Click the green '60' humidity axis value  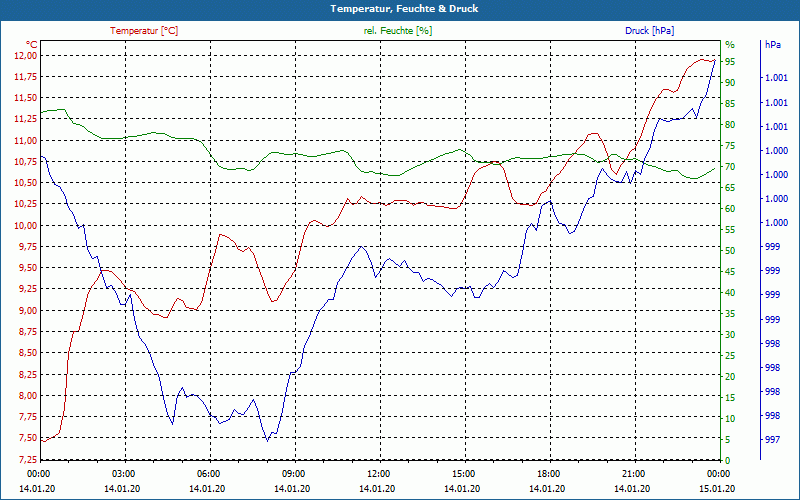730,208
